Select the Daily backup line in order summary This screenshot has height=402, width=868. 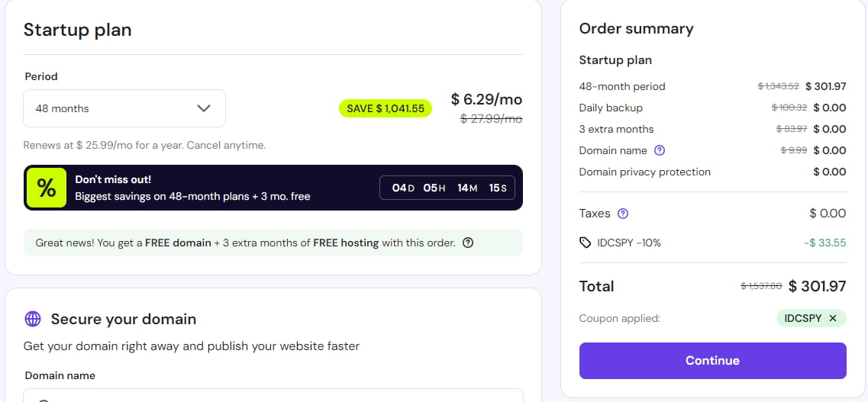coord(611,108)
